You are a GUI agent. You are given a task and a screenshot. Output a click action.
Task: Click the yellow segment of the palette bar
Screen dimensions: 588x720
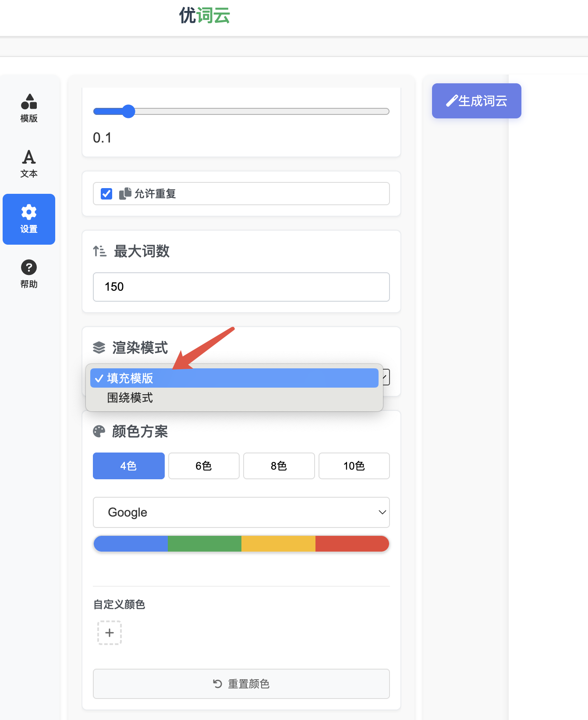pyautogui.click(x=278, y=544)
